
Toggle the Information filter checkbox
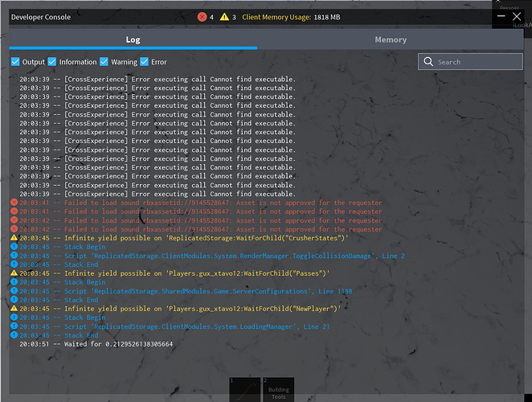[x=52, y=62]
